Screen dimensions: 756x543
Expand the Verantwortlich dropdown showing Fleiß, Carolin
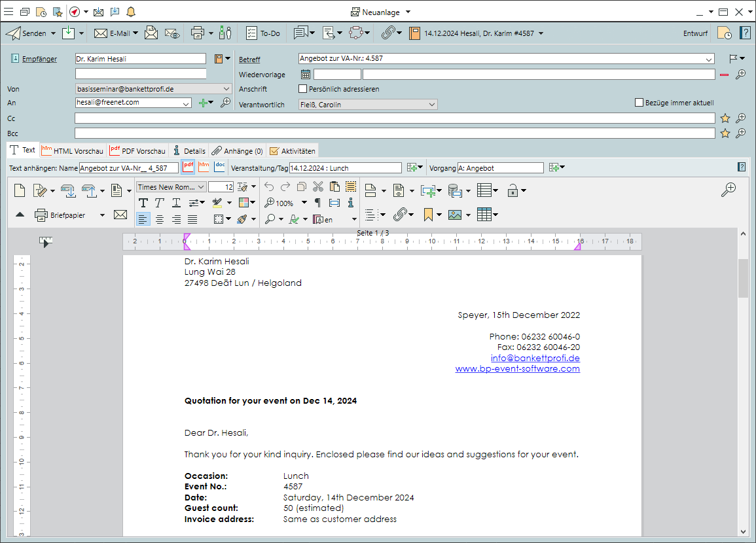pos(431,105)
